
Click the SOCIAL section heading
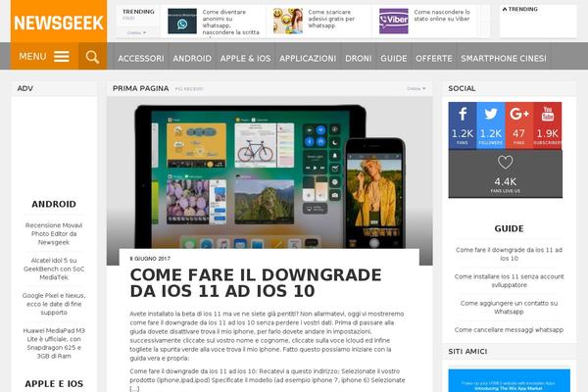(462, 88)
